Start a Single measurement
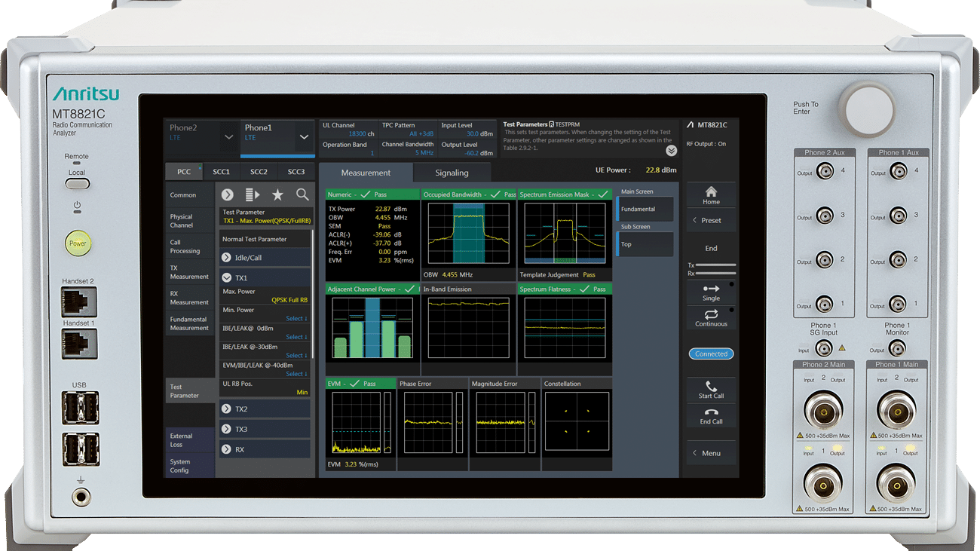The height and width of the screenshot is (551, 980). click(711, 293)
